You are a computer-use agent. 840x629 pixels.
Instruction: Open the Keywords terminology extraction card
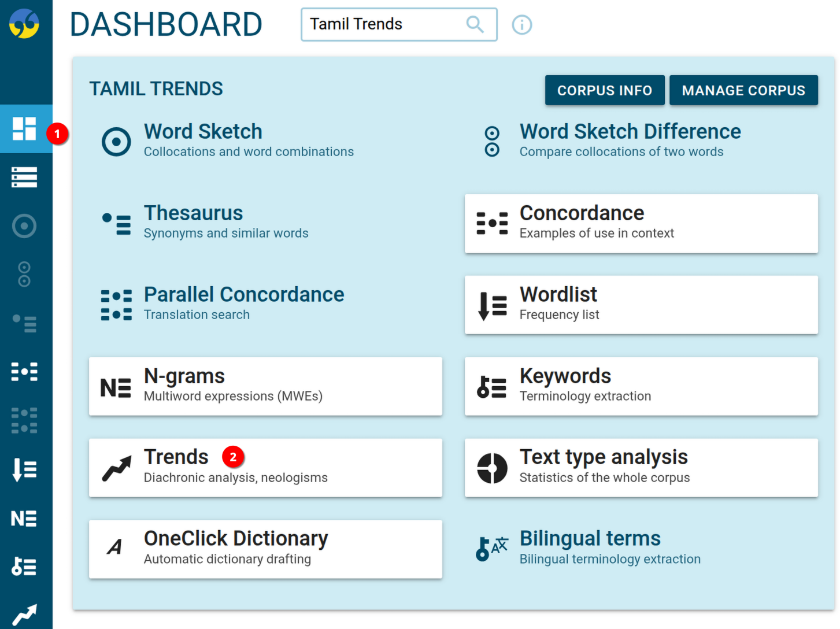(x=641, y=386)
